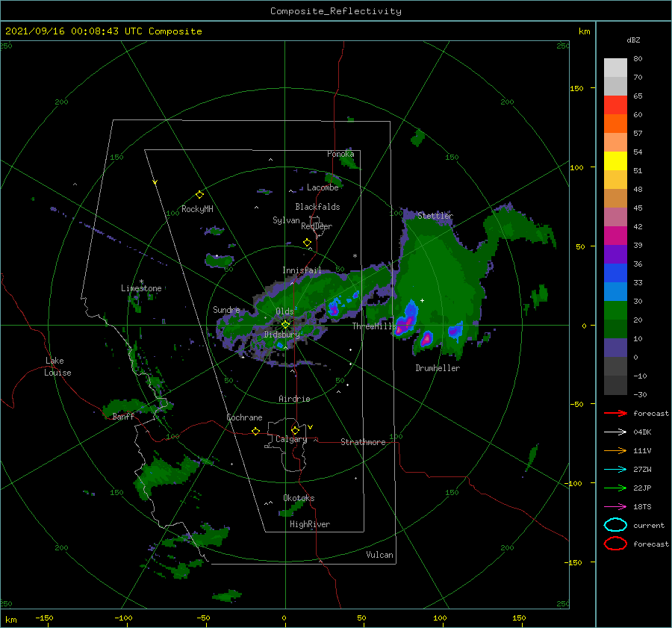Click the Banff label
The width and height of the screenshot is (672, 628).
pyautogui.click(x=123, y=417)
